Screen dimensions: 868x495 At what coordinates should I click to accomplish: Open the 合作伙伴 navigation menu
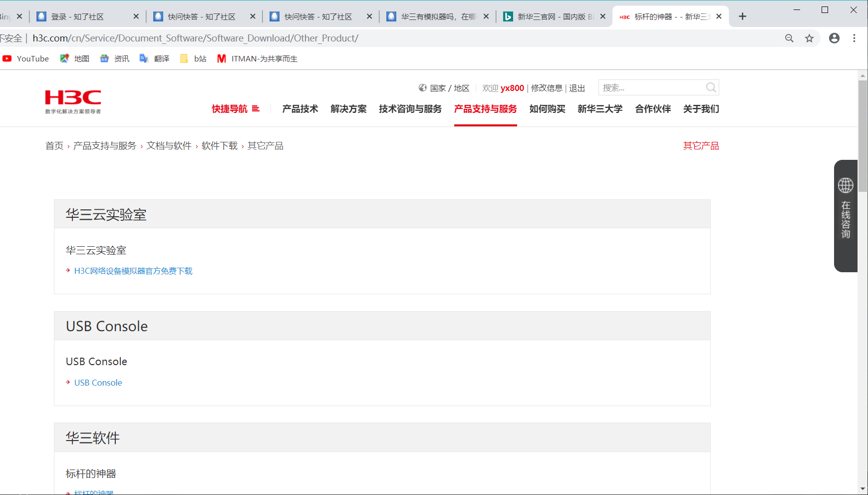point(653,109)
